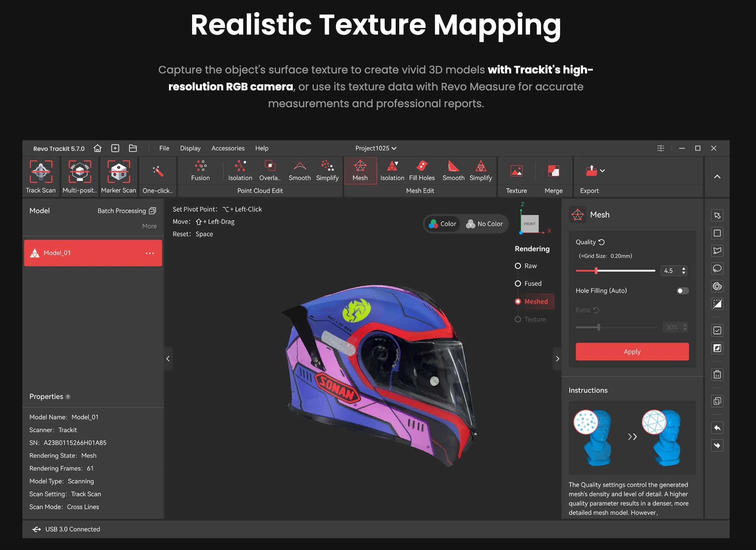The height and width of the screenshot is (550, 756).
Task: Click the FRONT view orientation cube
Action: coord(530,224)
